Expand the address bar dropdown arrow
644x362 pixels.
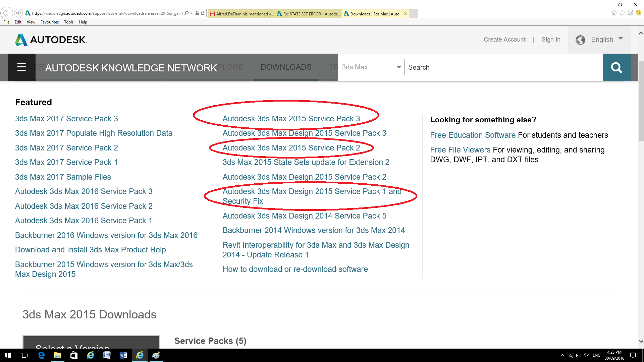click(192, 13)
